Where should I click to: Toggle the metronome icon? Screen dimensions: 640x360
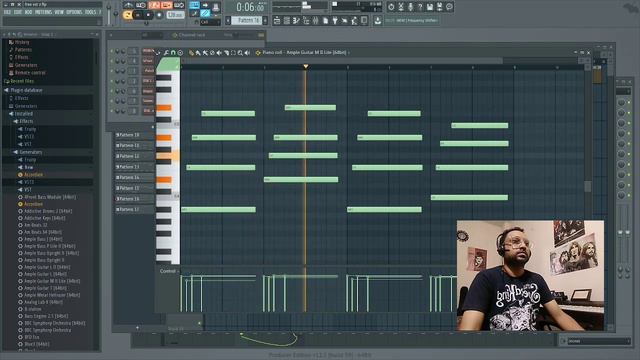tap(129, 5)
